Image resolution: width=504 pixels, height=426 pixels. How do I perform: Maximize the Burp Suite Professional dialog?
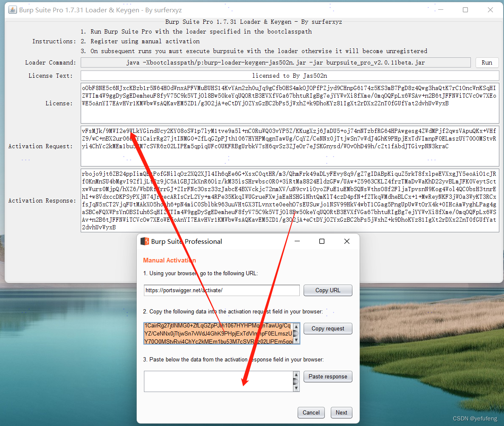pos(321,241)
